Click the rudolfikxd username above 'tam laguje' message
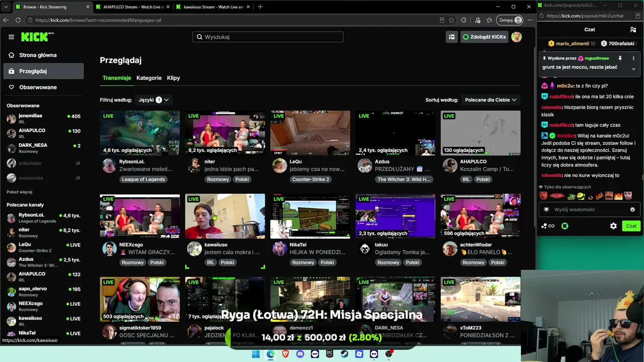The image size is (644, 362). 561,125
